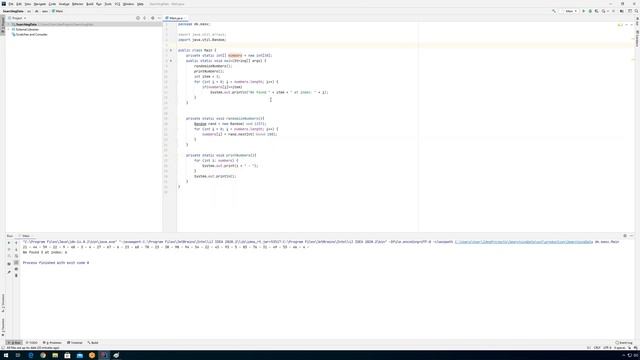Click 'Process finished with exit code 0' text
The image size is (640, 360).
point(56,263)
